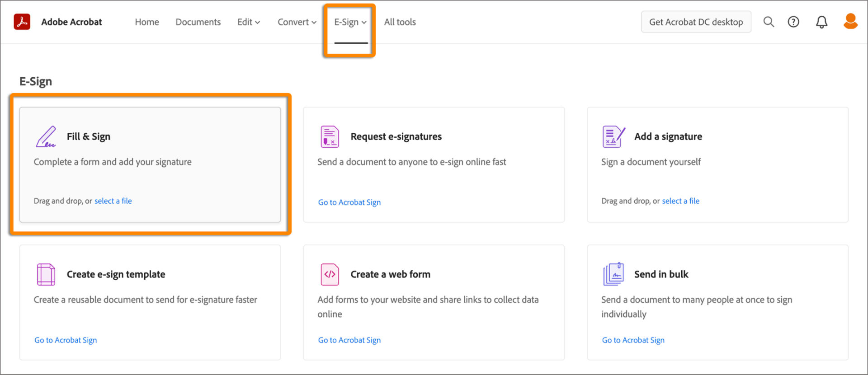The width and height of the screenshot is (868, 375).
Task: Go to the Home tab
Action: [147, 22]
